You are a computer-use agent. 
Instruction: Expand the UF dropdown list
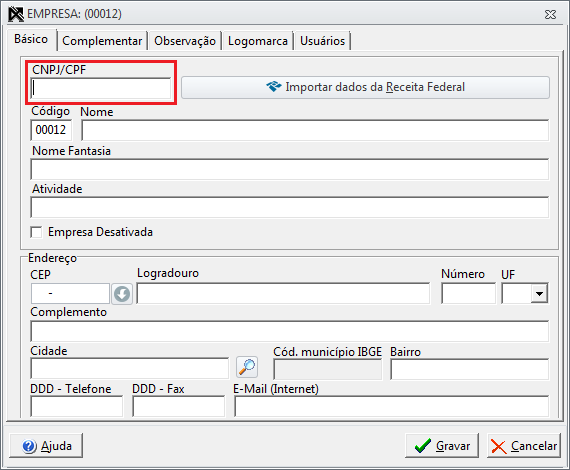click(x=539, y=293)
